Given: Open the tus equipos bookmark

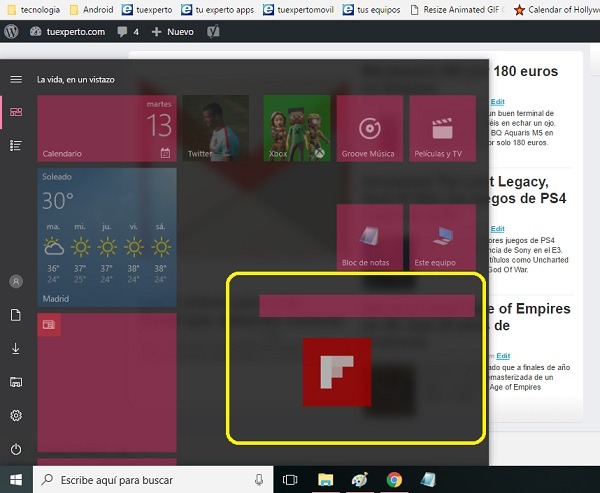Looking at the screenshot, I should point(371,10).
